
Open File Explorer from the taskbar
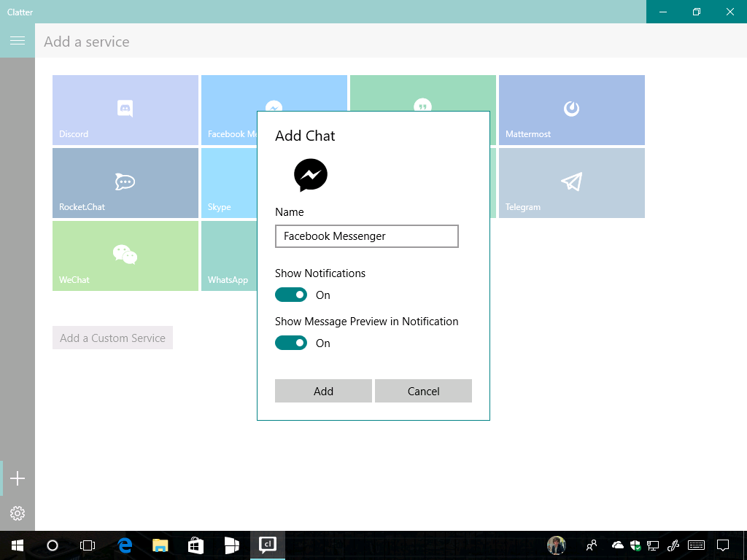(160, 545)
